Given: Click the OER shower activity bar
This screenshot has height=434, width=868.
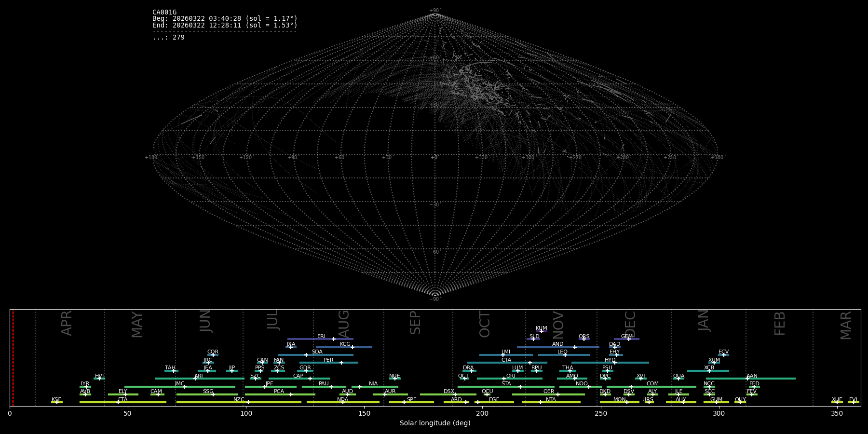Looking at the screenshot, I should (x=548, y=394).
